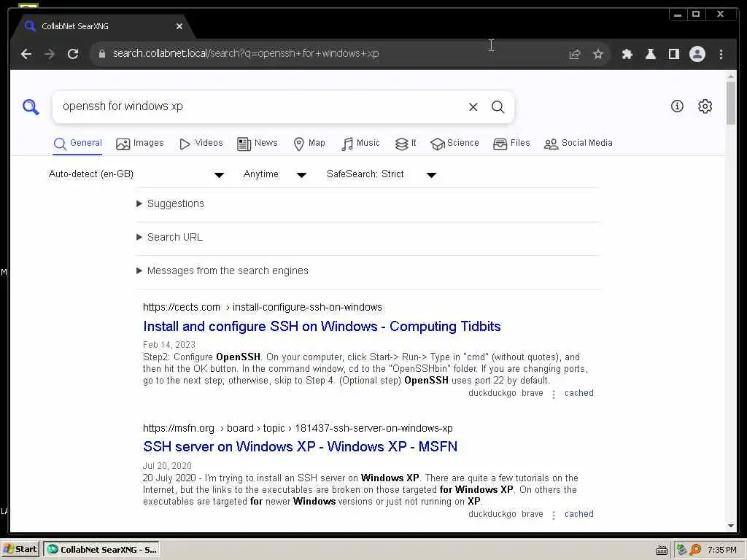Click the https://msfn.org result URL
This screenshot has height=560, width=747.
[298, 429]
